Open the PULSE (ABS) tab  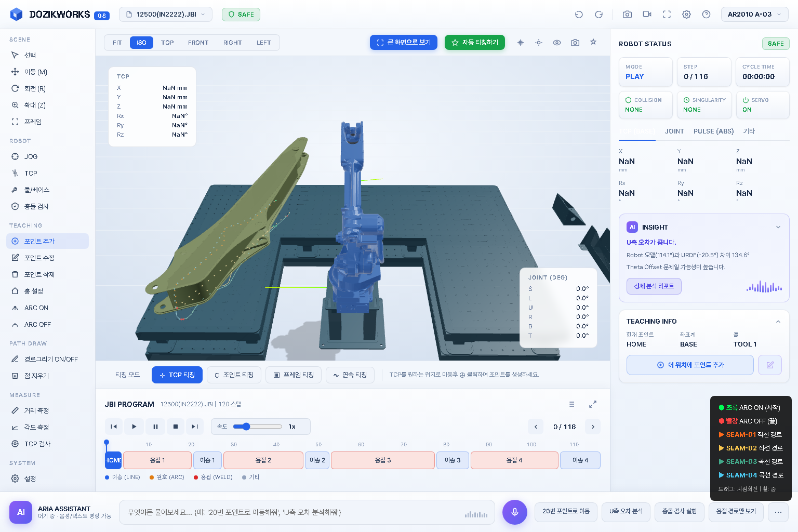713,131
